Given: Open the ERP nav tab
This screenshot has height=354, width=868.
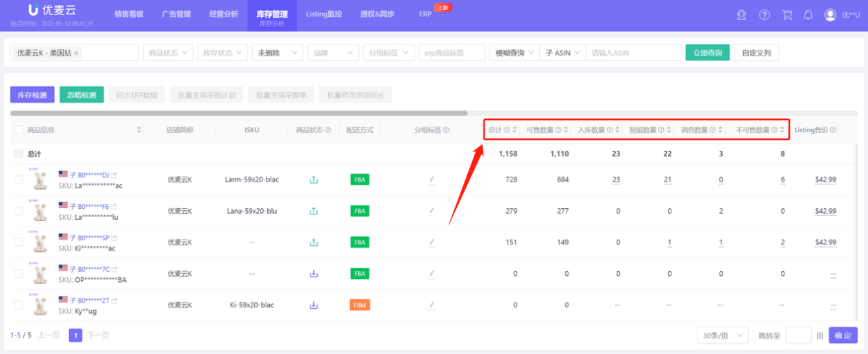Looking at the screenshot, I should pyautogui.click(x=425, y=14).
